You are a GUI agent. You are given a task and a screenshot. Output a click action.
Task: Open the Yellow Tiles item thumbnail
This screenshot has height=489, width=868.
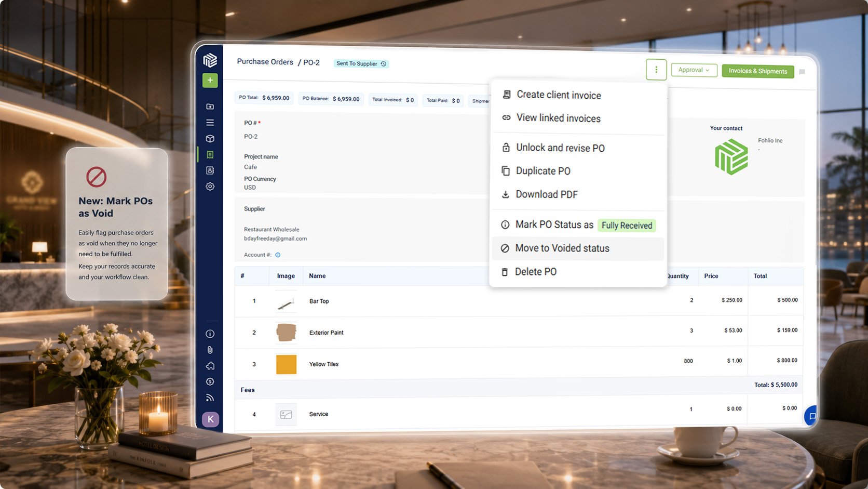[286, 364]
